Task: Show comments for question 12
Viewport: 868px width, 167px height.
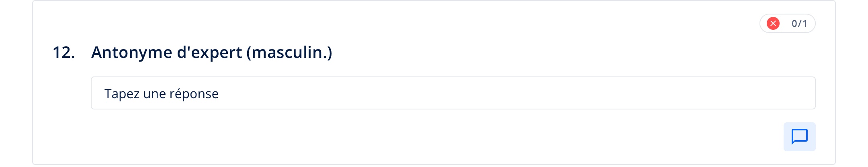Action: click(799, 137)
